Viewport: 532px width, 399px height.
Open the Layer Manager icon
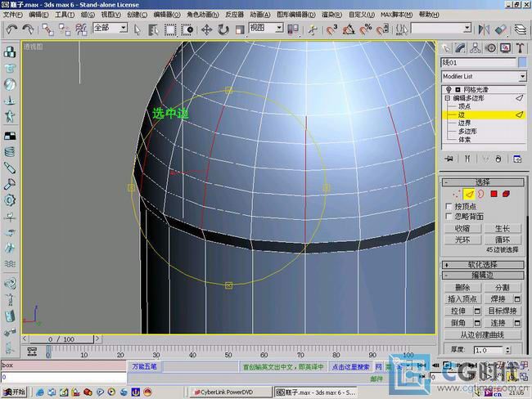(x=521, y=29)
